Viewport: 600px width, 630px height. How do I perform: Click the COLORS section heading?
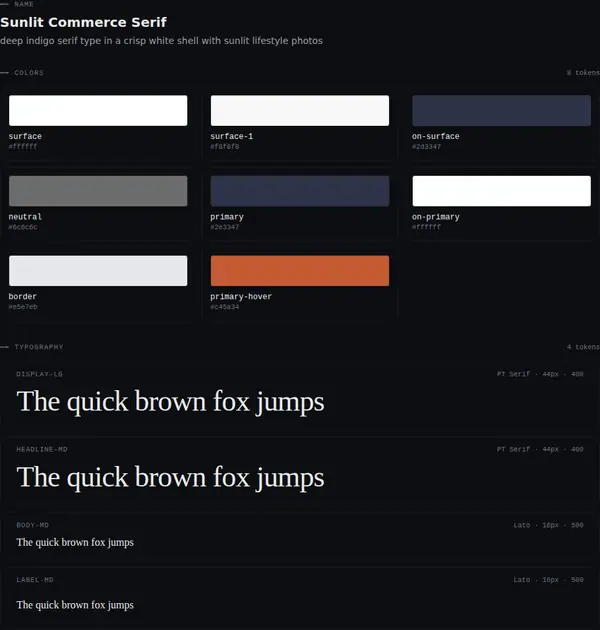29,73
